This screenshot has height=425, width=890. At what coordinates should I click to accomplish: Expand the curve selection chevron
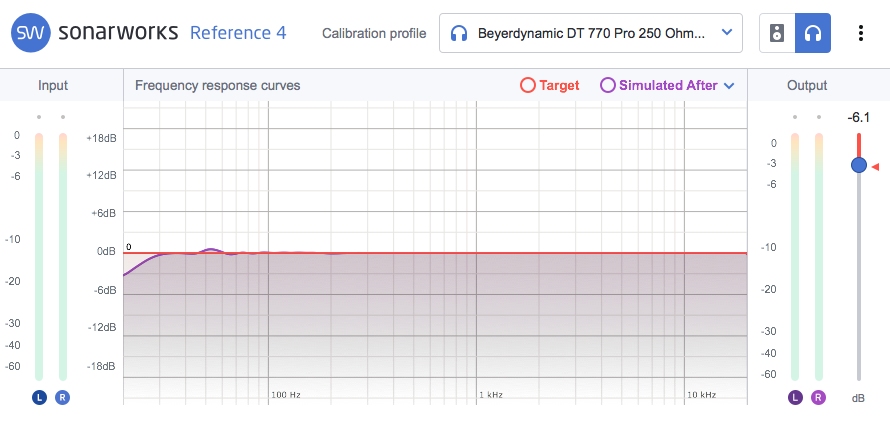(x=729, y=86)
